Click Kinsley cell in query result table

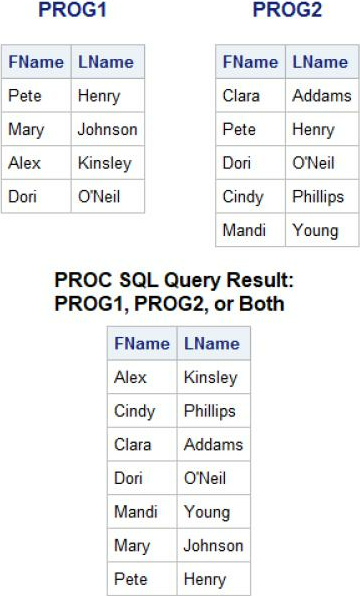tap(214, 377)
